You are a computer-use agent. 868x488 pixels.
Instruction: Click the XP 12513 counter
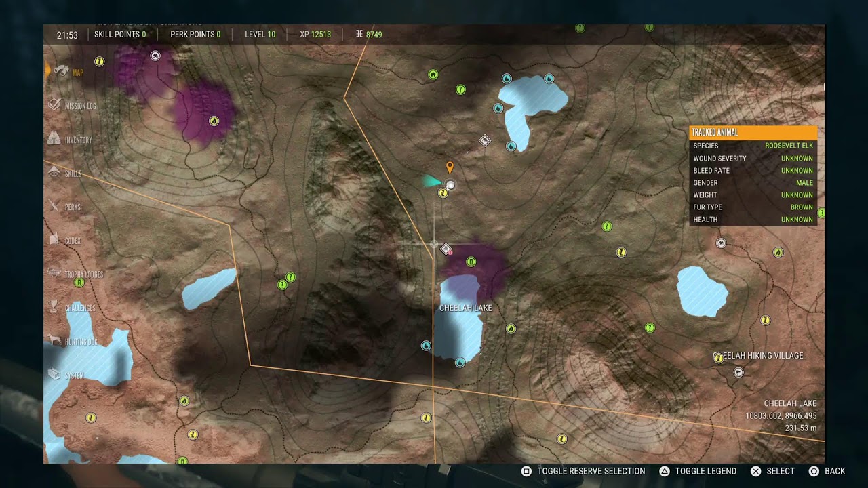coord(315,35)
